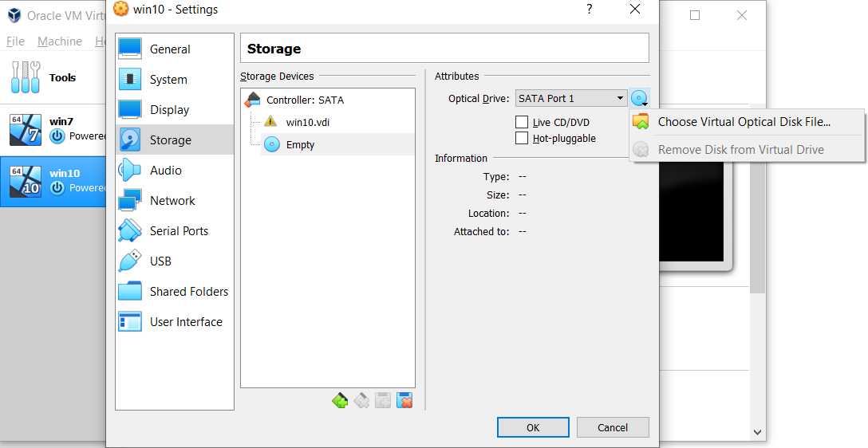Select the win7 virtual machine
Viewport: 868px width, 448px height.
point(53,129)
